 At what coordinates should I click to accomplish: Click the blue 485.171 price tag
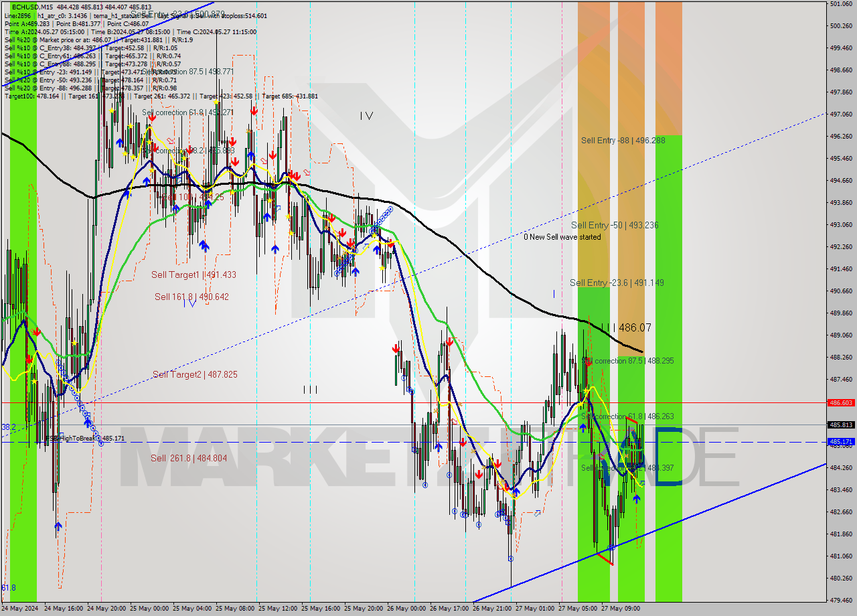click(x=841, y=442)
